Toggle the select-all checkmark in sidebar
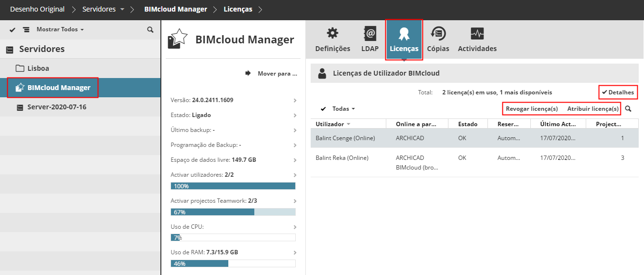 click(x=13, y=29)
